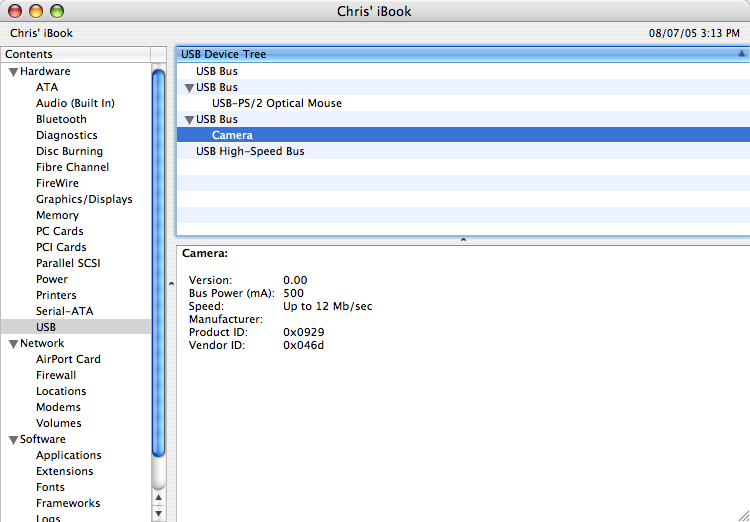This screenshot has height=522, width=750.
Task: Open Parallel SCSI category
Action: pyautogui.click(x=68, y=263)
